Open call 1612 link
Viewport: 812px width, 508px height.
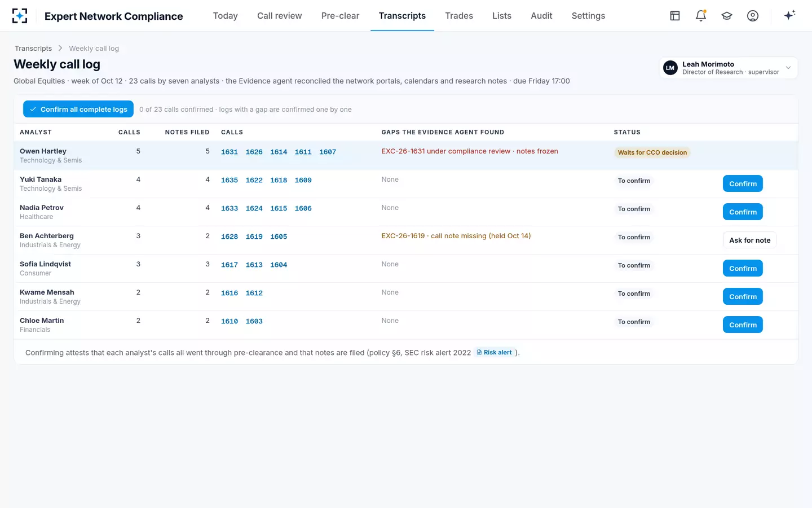(x=254, y=293)
